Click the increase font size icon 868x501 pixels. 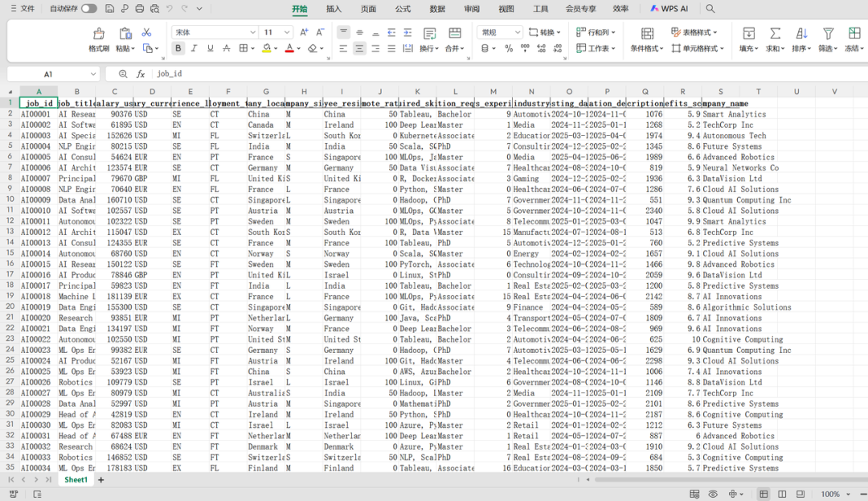[x=304, y=32]
